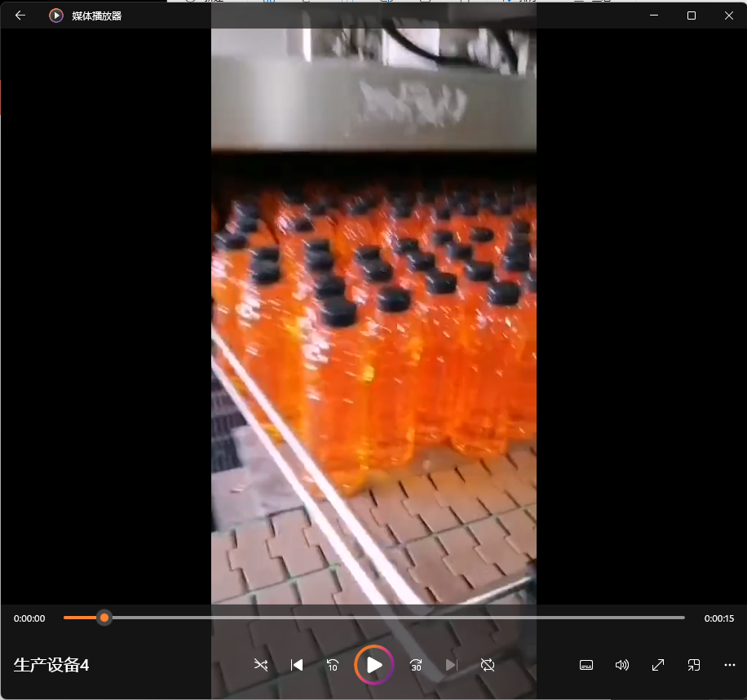This screenshot has height=700, width=747.
Task: Close the Media Player window
Action: 728,16
